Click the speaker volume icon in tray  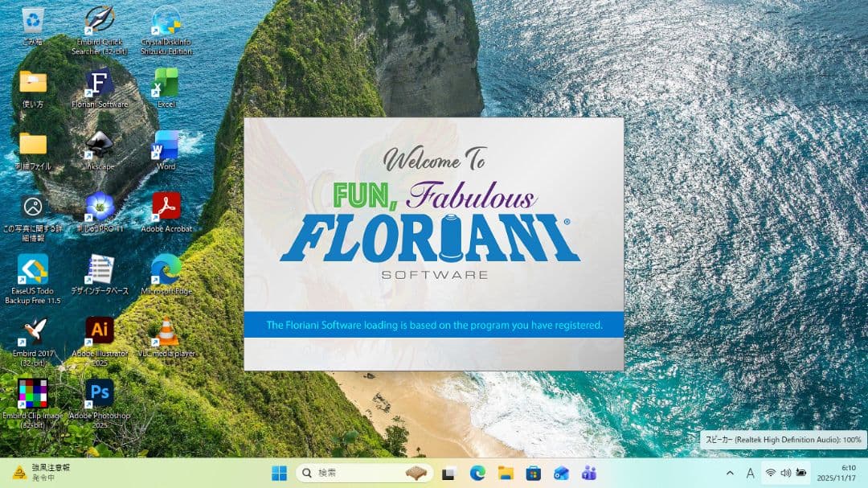785,473
